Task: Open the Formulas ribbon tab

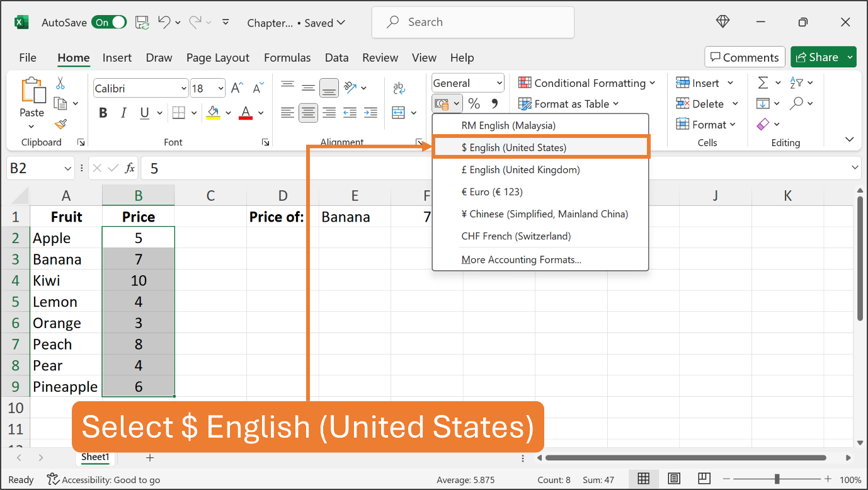Action: point(287,57)
